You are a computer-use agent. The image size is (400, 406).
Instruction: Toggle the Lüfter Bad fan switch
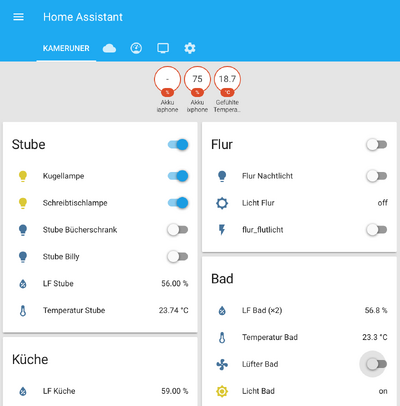[x=377, y=364]
